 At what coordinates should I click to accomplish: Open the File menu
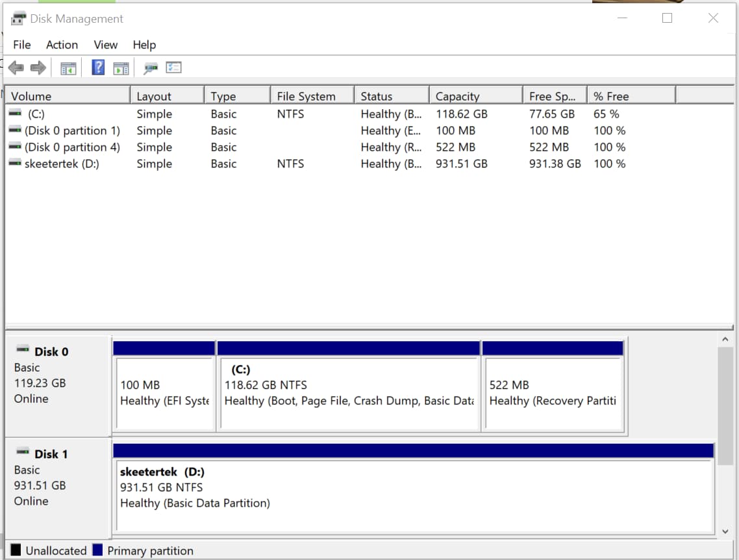[x=21, y=45]
